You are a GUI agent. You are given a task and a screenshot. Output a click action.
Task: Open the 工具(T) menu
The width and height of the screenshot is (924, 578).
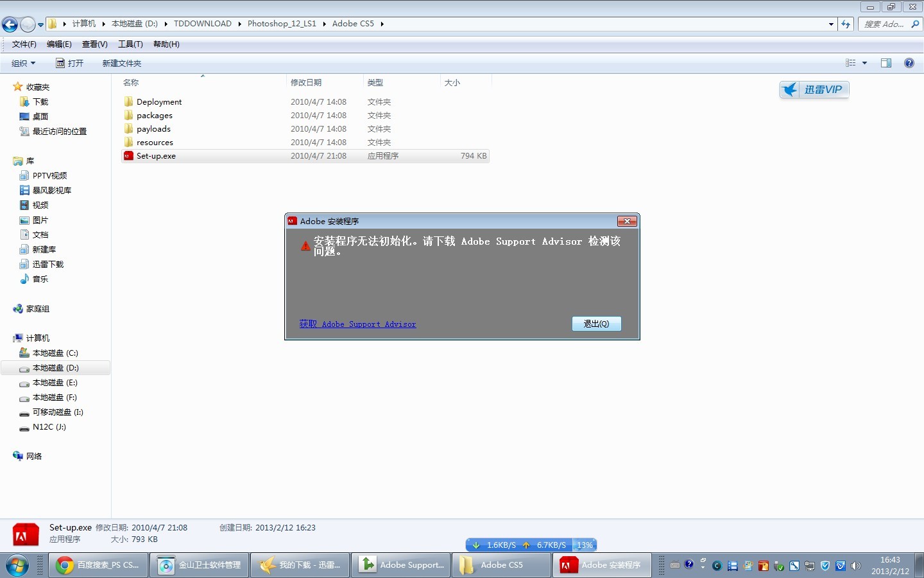[x=130, y=44]
